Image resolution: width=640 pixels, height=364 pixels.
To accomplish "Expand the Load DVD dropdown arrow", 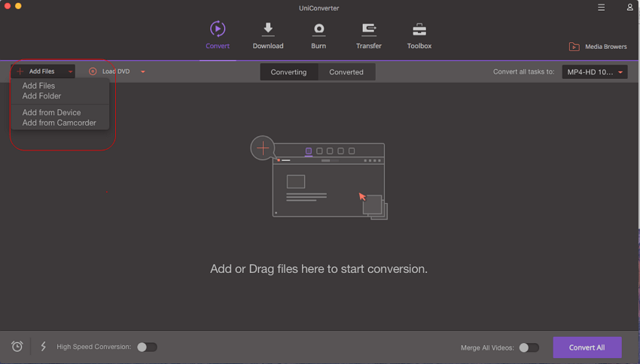I will (x=143, y=71).
